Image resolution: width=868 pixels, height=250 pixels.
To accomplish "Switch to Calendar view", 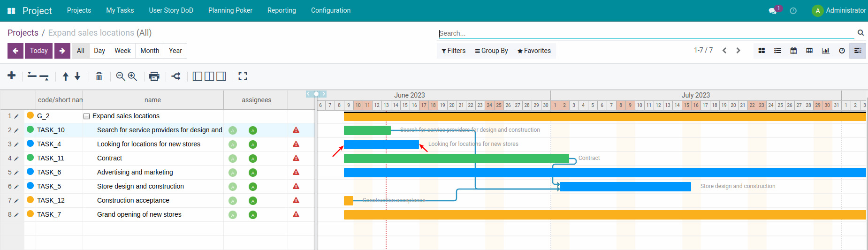I will tap(793, 51).
